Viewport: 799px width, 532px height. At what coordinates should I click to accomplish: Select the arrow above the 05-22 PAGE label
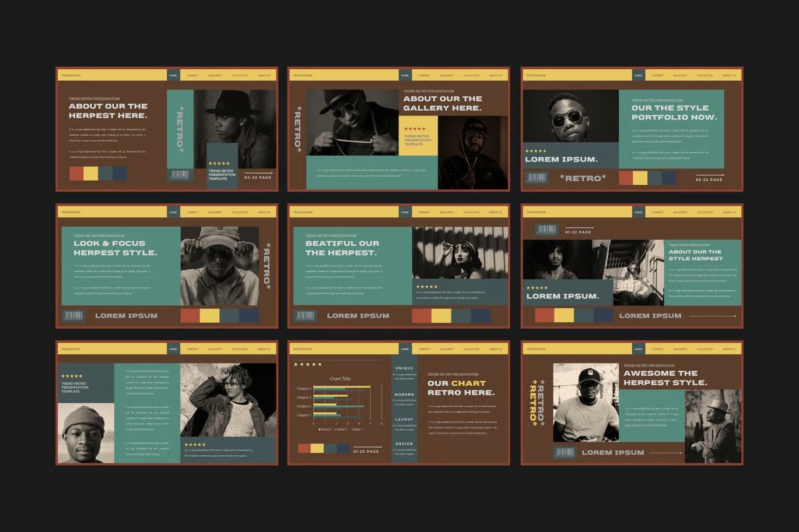[710, 175]
